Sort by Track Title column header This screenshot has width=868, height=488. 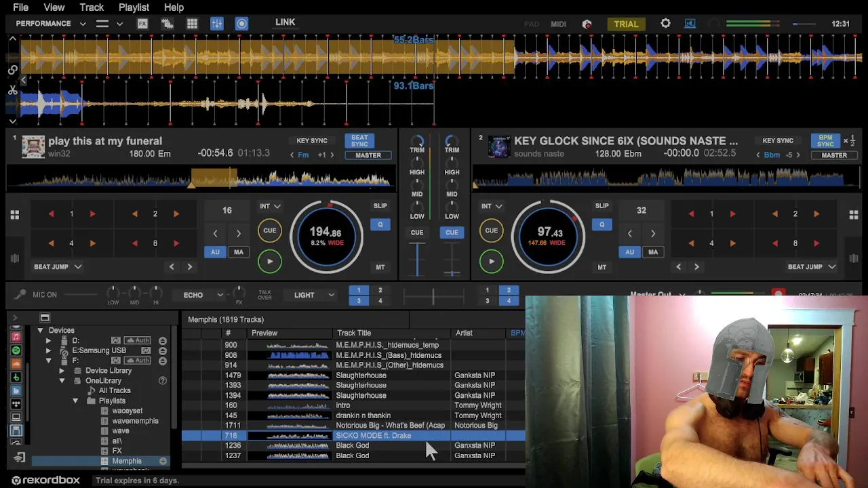pos(354,333)
